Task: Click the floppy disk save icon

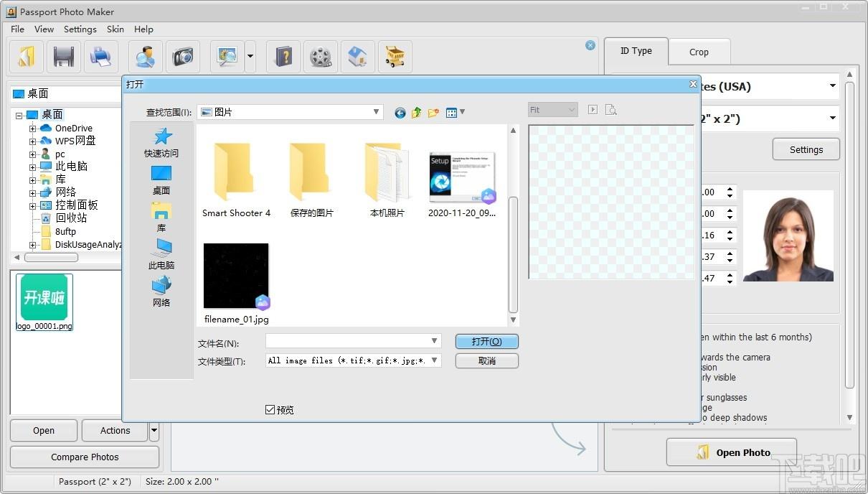Action: pos(64,57)
